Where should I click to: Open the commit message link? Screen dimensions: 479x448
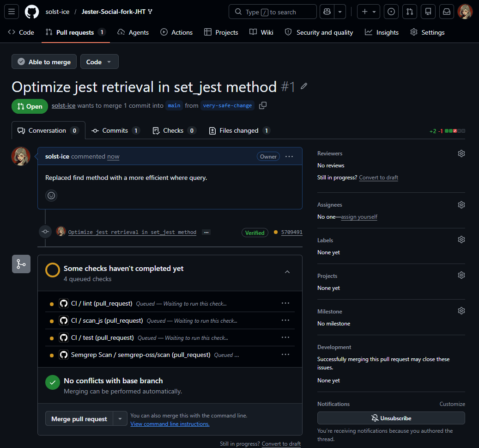[132, 232]
